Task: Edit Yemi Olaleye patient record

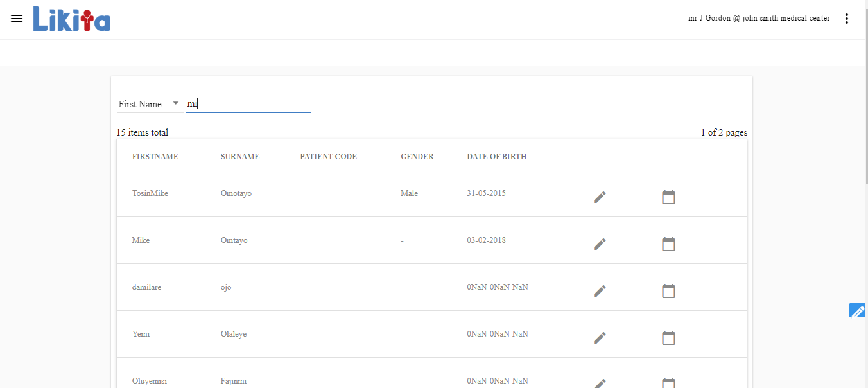Action: [x=600, y=338]
